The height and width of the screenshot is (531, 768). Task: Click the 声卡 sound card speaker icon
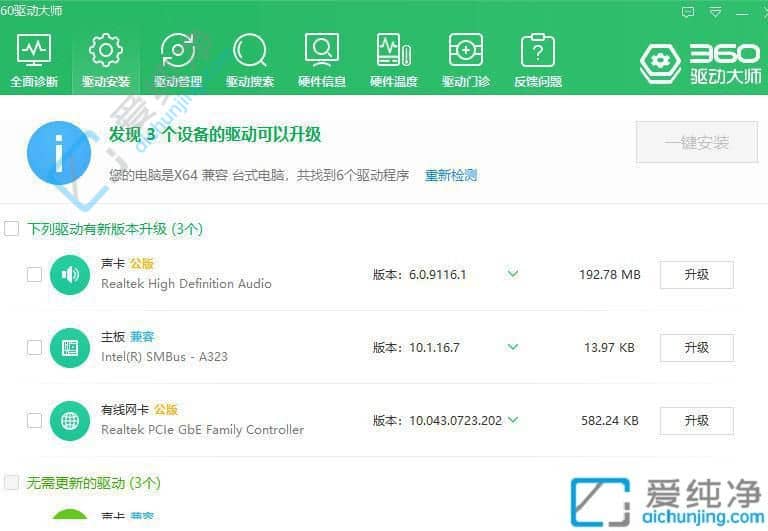pos(70,274)
